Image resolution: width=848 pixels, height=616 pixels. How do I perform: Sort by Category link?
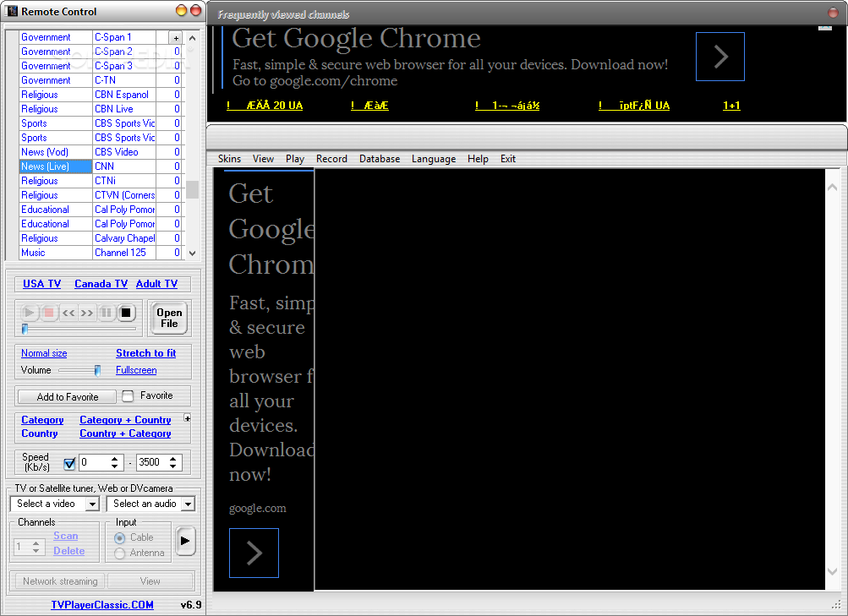[42, 420]
